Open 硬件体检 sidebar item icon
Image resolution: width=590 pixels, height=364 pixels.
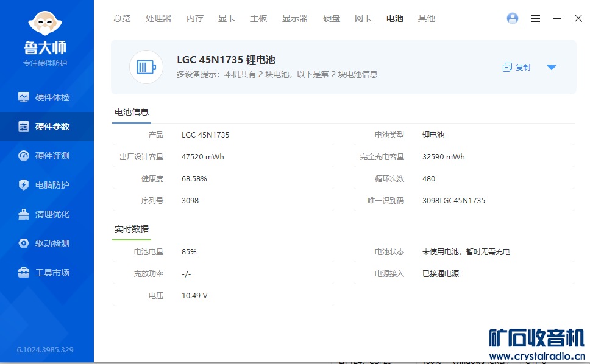click(23, 97)
